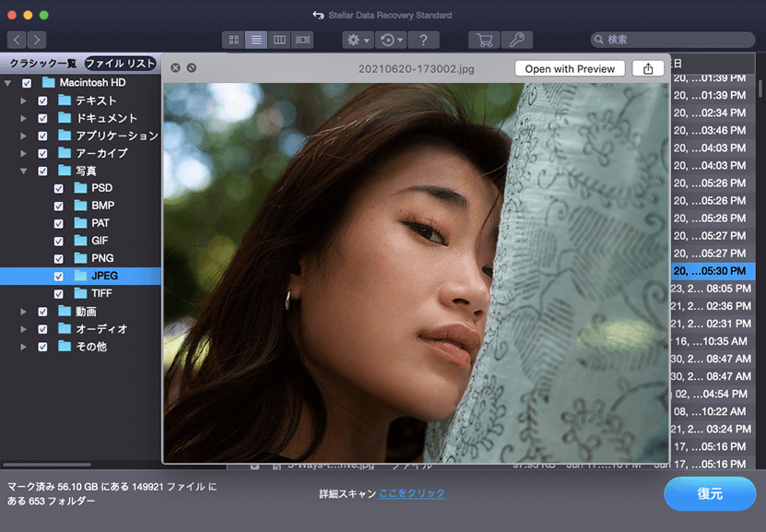Viewport: 766px width, 532px height.
Task: Switch to the クラシック一覧 tab
Action: pyautogui.click(x=42, y=64)
